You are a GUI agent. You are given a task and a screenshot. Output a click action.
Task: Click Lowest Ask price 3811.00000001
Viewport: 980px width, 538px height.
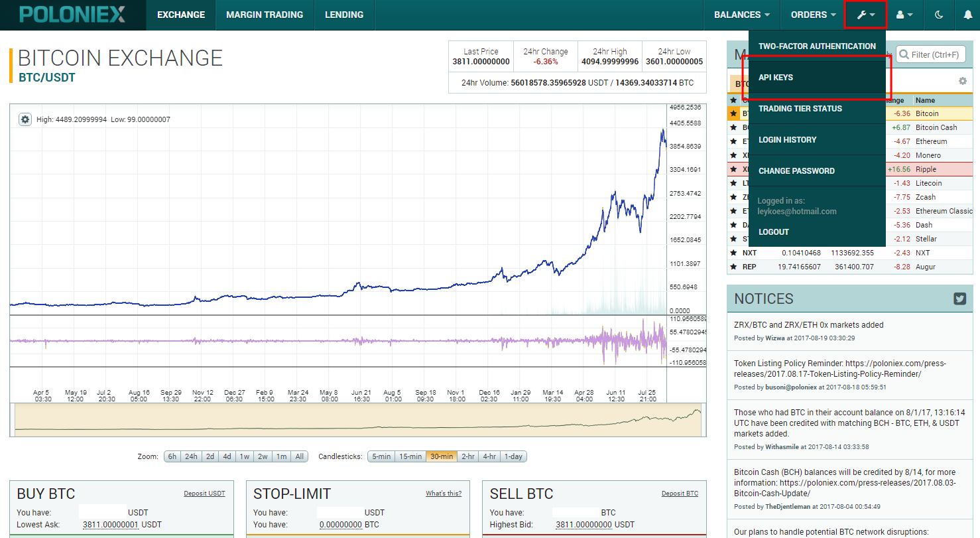111,525
